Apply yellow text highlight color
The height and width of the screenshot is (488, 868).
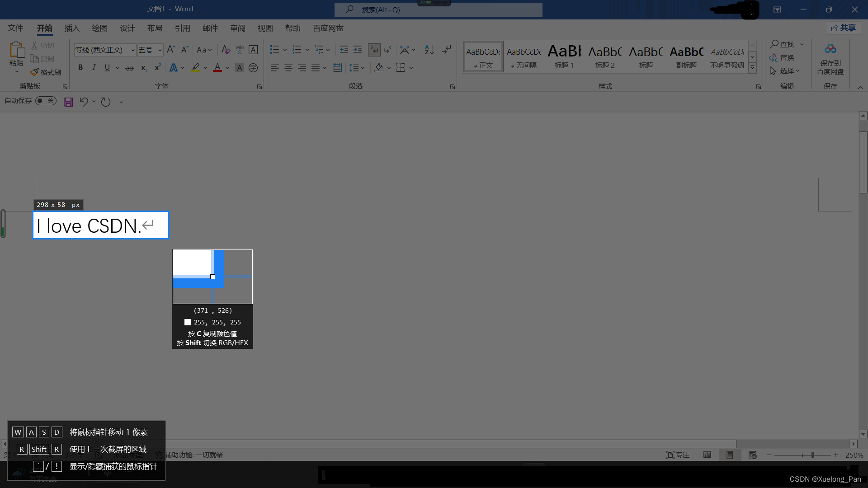tap(195, 68)
